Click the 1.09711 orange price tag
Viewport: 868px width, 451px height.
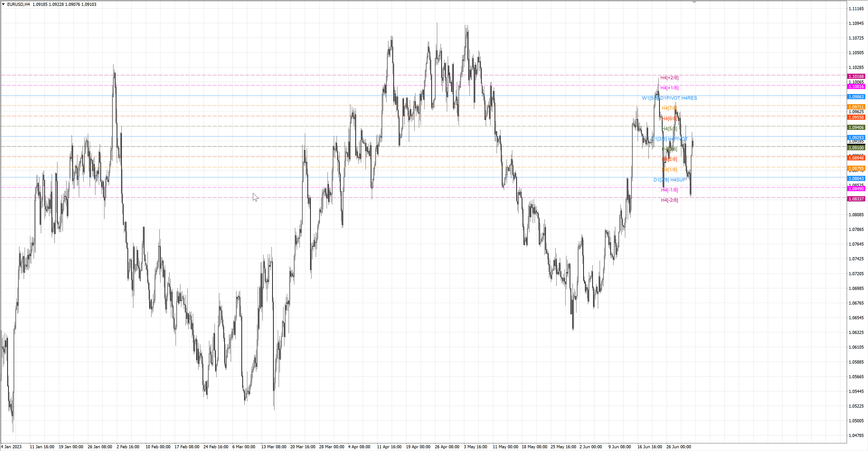coord(856,107)
